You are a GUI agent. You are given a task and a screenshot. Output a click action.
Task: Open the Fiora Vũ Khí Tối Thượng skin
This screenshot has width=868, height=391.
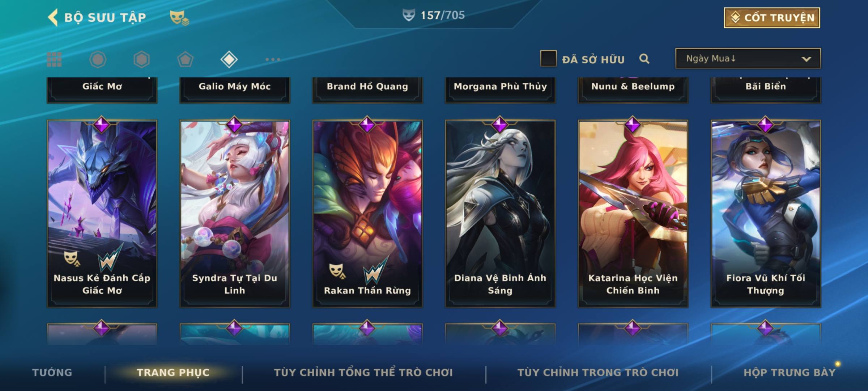(766, 214)
